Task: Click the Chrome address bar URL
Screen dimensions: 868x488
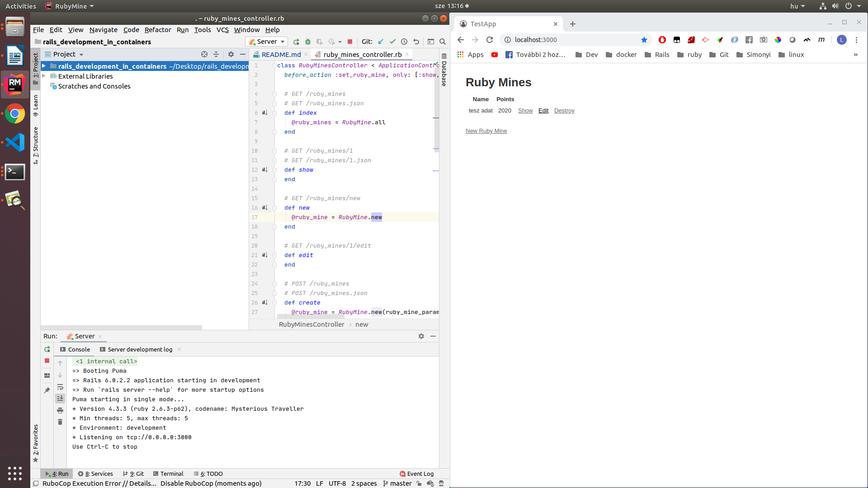Action: tap(536, 40)
